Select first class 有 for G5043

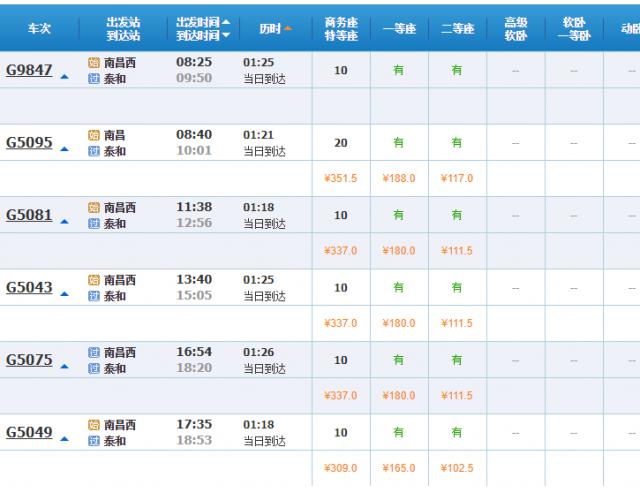[399, 288]
